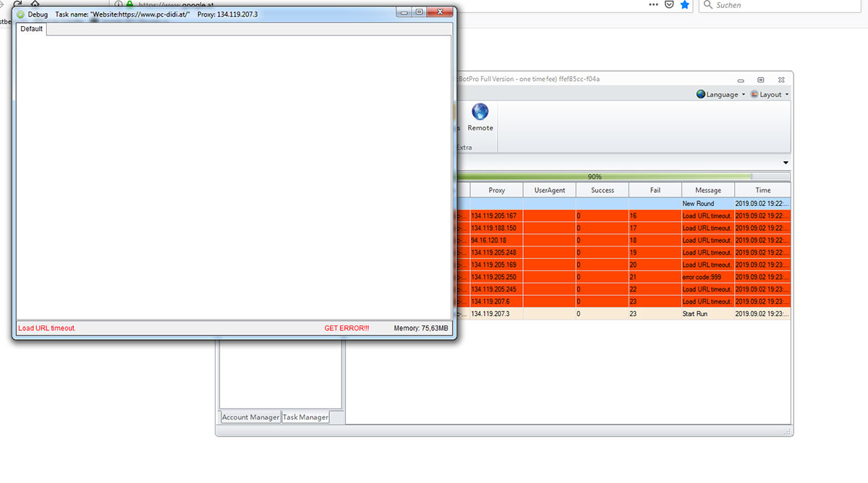
Task: Click the Message column header
Action: click(x=707, y=190)
